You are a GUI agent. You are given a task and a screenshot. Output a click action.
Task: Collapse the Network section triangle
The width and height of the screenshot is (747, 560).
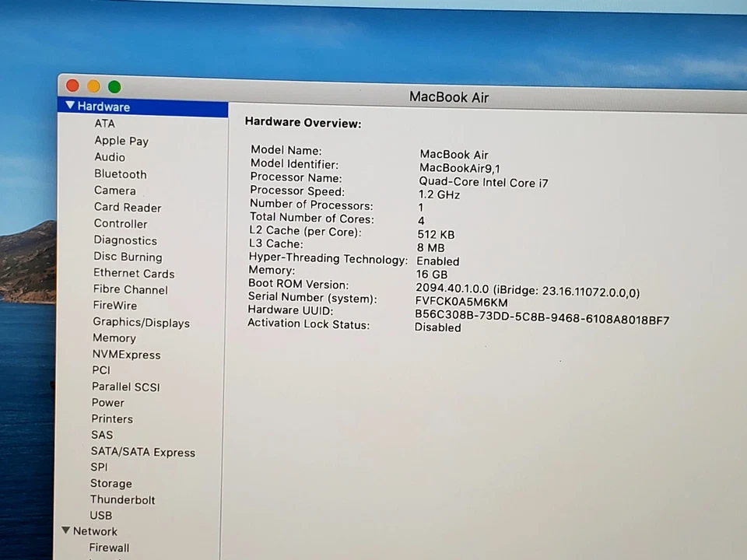tap(65, 530)
